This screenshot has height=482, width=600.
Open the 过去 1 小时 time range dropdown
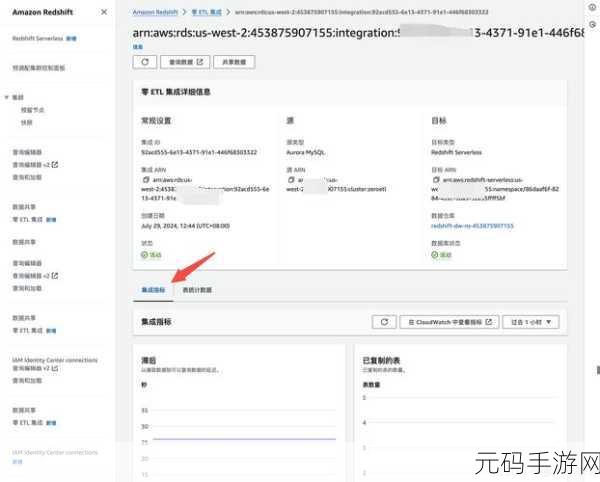pos(531,322)
